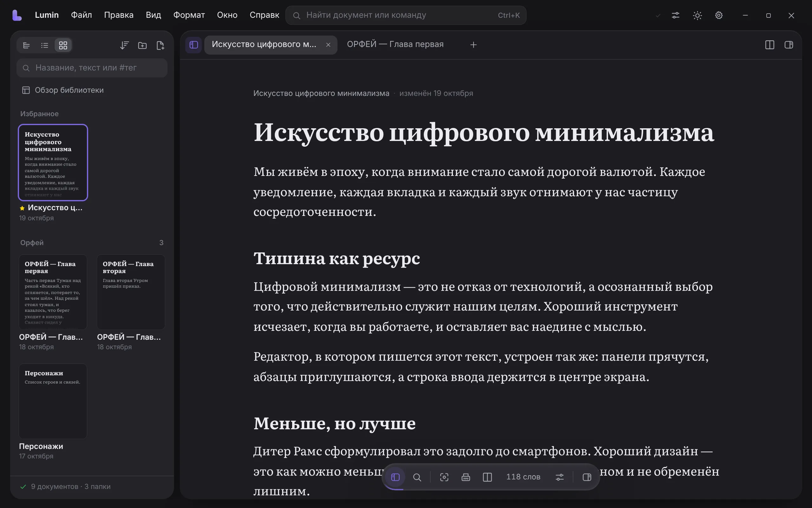Switch sidebar to list view
812x508 pixels.
point(45,45)
